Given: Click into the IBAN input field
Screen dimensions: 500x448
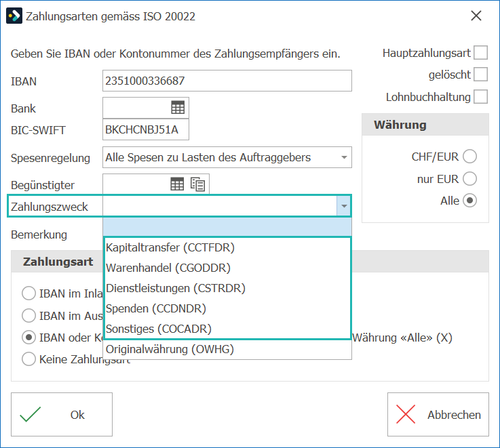Looking at the screenshot, I should [x=227, y=81].
